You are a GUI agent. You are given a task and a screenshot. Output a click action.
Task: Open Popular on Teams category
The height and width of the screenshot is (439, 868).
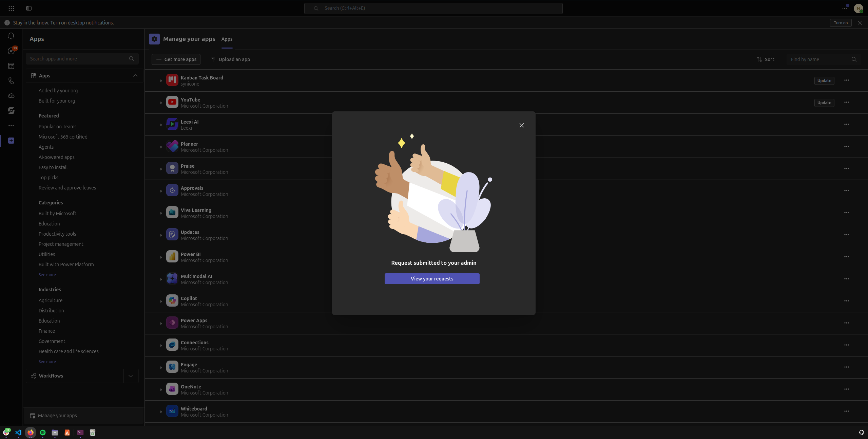tap(58, 127)
